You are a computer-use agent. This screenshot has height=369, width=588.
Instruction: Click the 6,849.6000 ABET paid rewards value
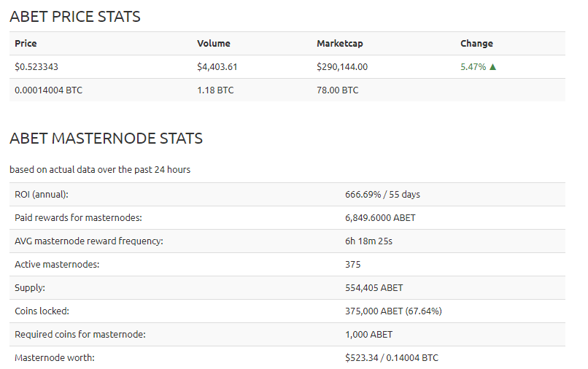pos(380,218)
